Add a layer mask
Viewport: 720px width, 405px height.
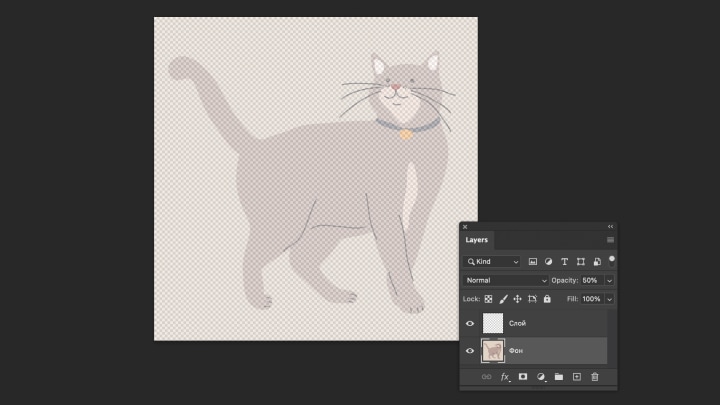click(x=523, y=377)
